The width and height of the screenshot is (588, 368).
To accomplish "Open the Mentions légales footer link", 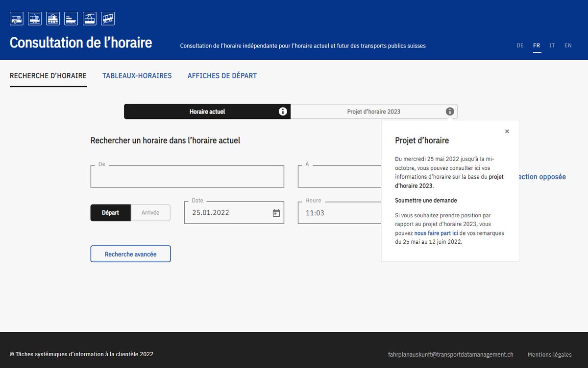I will click(549, 354).
